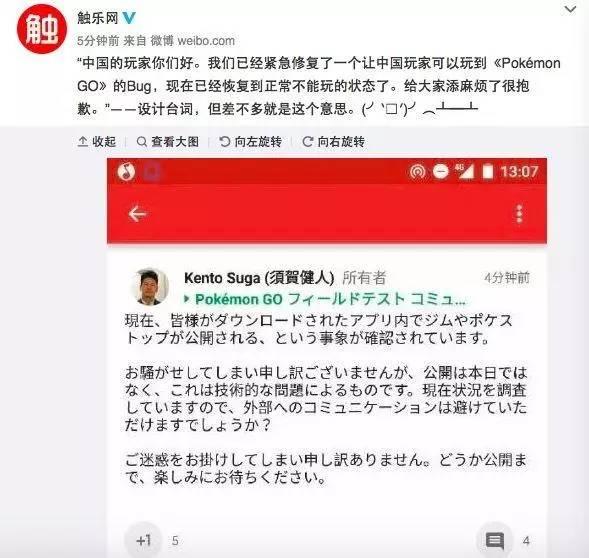589x558 pixels.
Task: Tap the back arrow in red header
Action: click(x=137, y=214)
